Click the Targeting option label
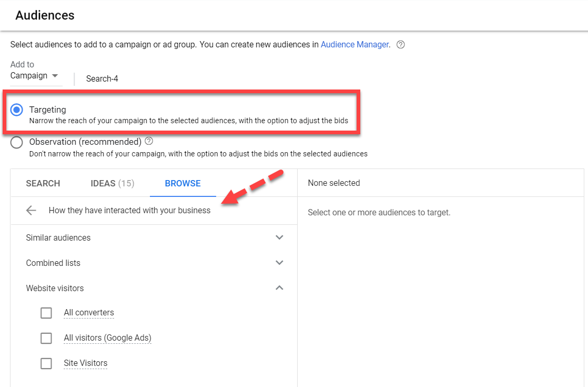 coord(48,110)
